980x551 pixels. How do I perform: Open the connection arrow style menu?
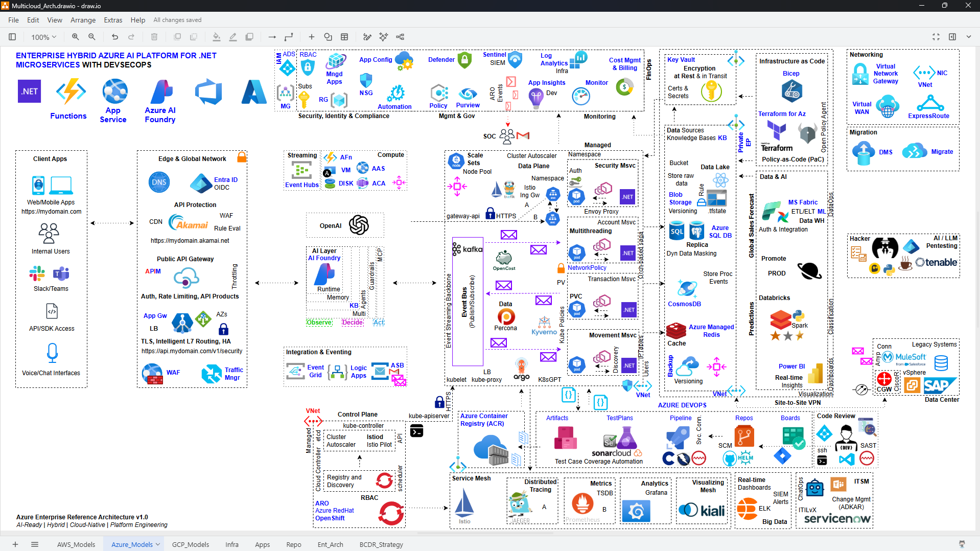pos(272,37)
